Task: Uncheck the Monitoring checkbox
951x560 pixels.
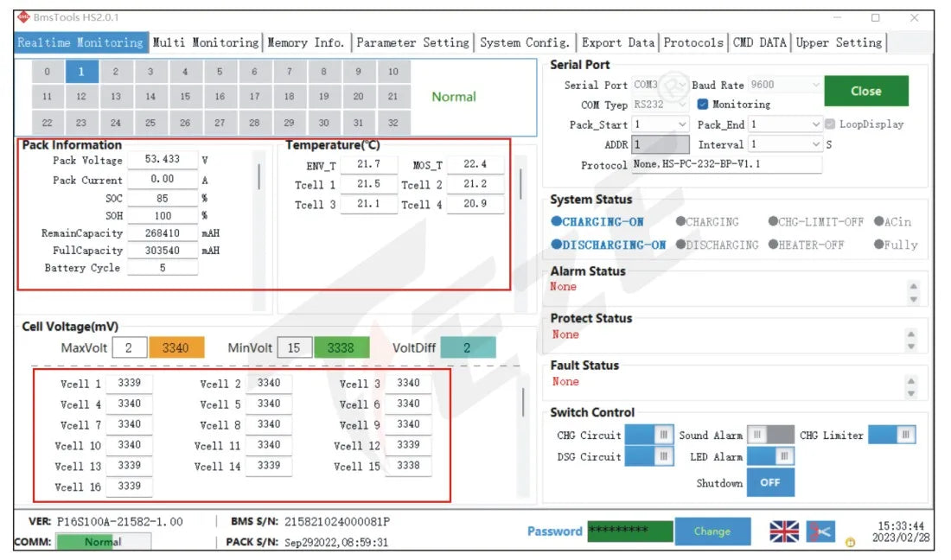Action: [703, 105]
